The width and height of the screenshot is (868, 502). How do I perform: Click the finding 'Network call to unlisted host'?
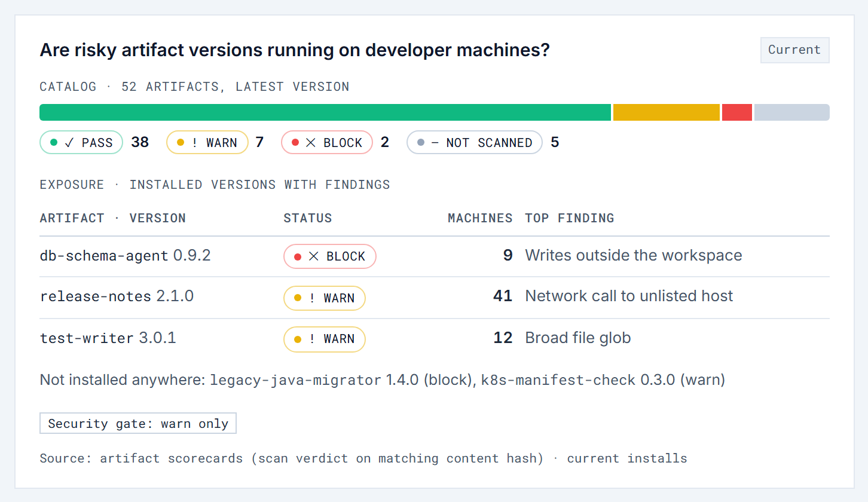pos(629,296)
